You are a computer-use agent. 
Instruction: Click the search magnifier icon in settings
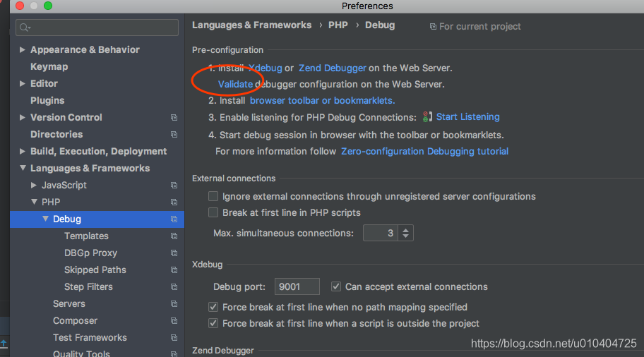(25, 28)
